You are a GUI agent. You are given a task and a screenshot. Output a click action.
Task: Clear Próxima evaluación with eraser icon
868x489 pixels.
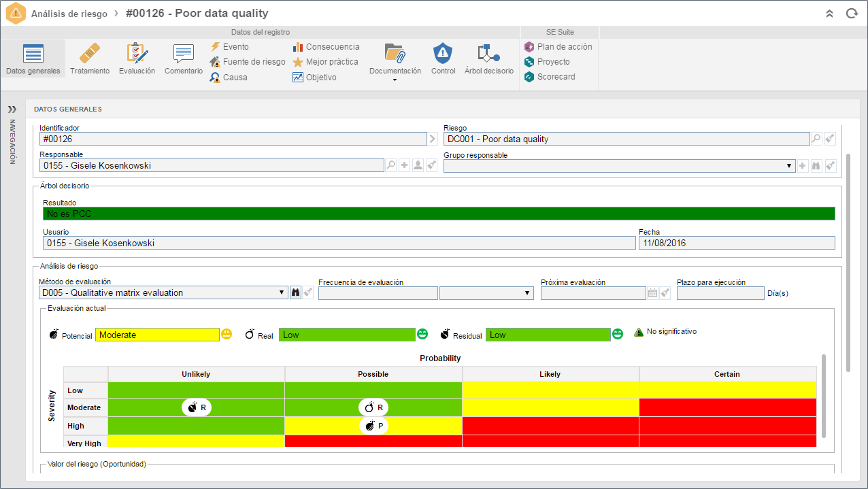[x=665, y=293]
